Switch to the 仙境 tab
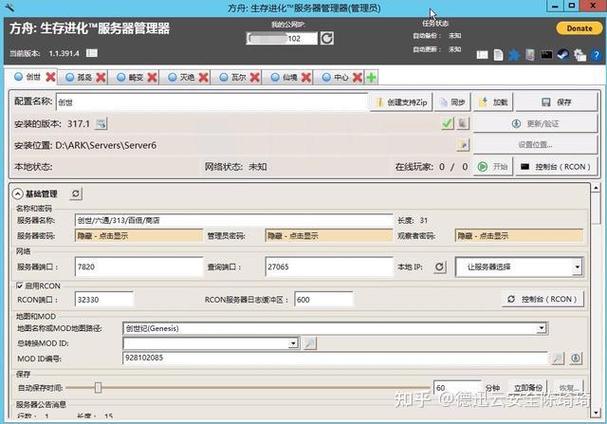The image size is (607, 424). 284,77
